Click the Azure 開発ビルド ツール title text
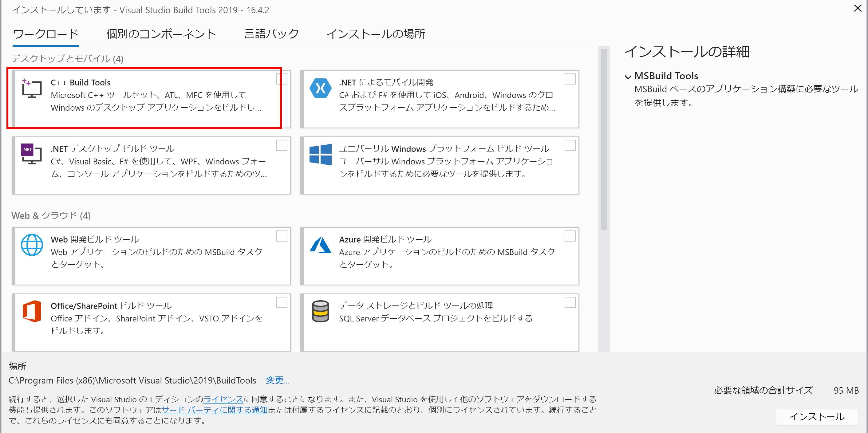 (x=385, y=240)
